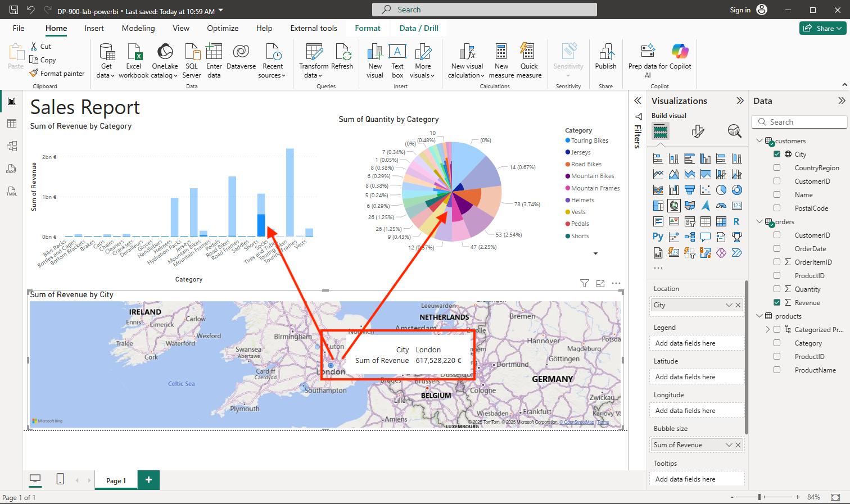This screenshot has width=850, height=504.
Task: Pick the KPI visual icon
Action: [x=674, y=221]
